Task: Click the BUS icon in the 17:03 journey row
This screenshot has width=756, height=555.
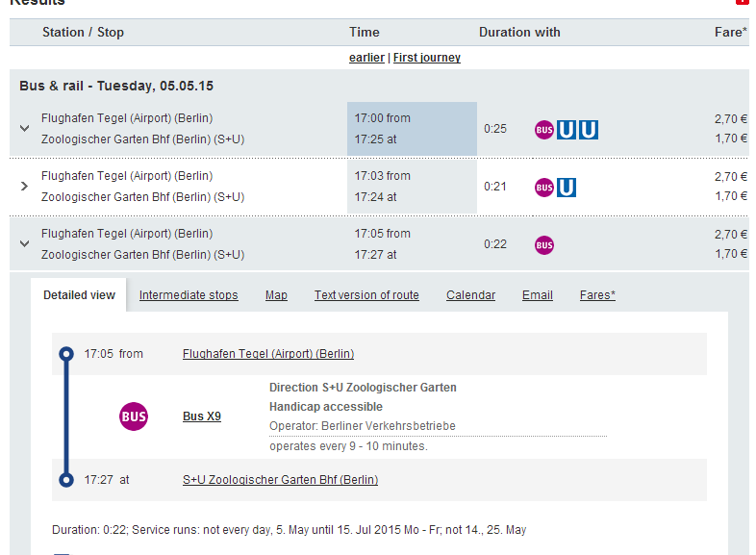Action: 544,187
